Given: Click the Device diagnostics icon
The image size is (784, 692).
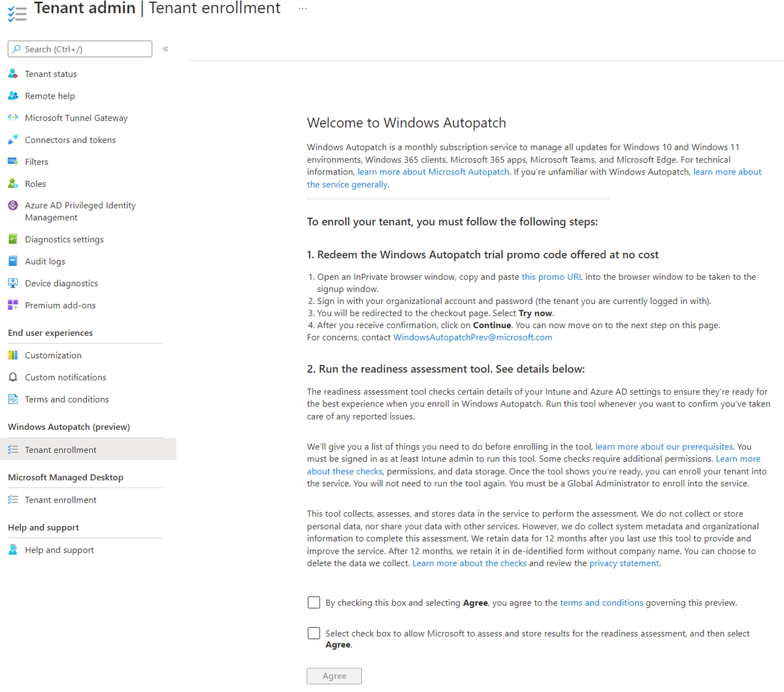Looking at the screenshot, I should tap(13, 283).
